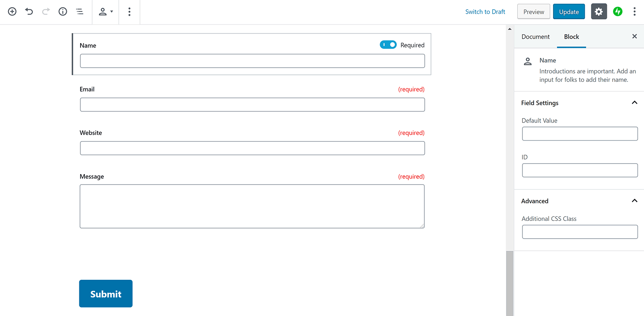The height and width of the screenshot is (316, 644).
Task: Open block's more options menu
Action: (129, 12)
